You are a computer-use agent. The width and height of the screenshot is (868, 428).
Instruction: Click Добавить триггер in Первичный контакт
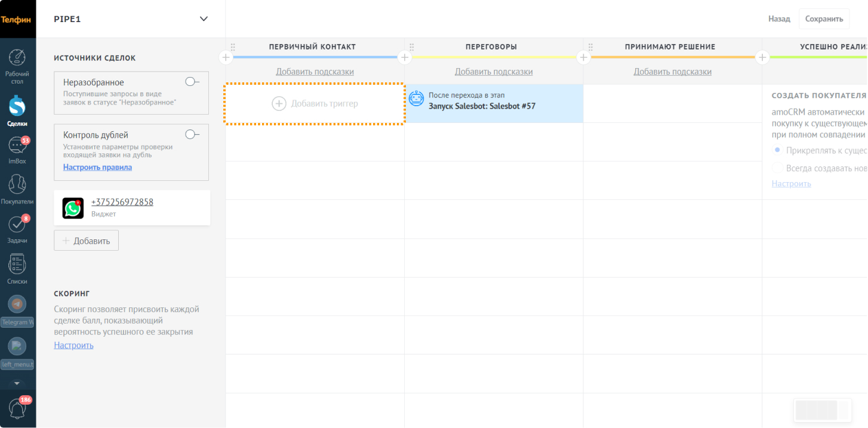(x=315, y=104)
